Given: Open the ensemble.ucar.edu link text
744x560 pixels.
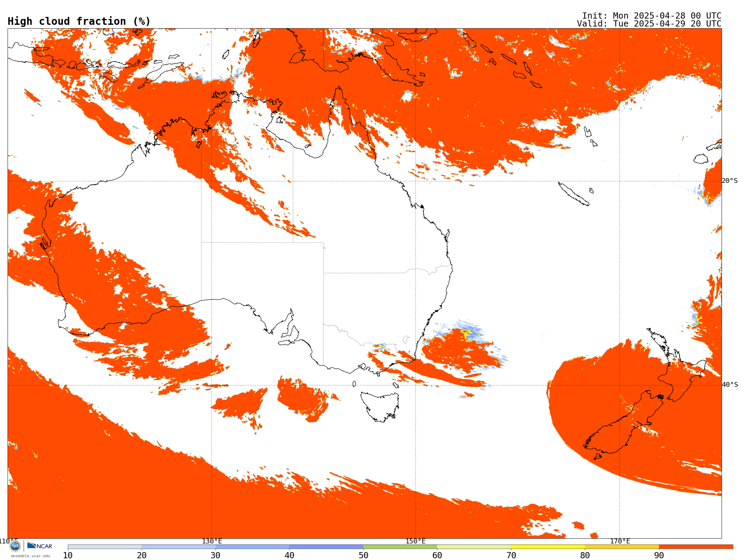Looking at the screenshot, I should 31,556.
